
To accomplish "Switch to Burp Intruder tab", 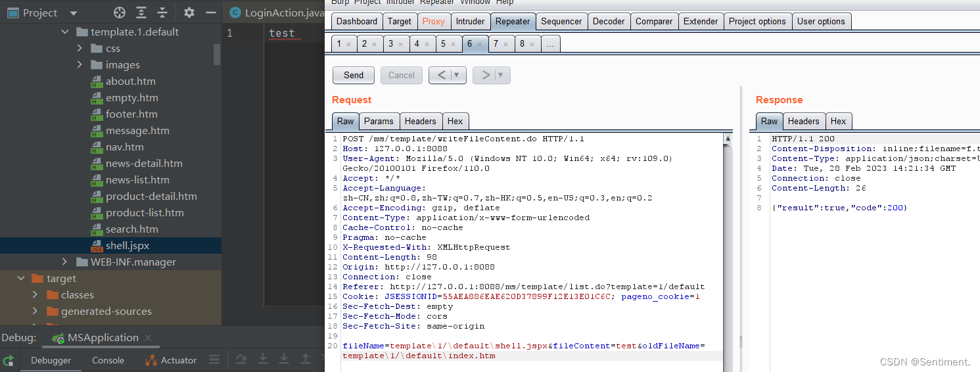I will click(x=470, y=21).
